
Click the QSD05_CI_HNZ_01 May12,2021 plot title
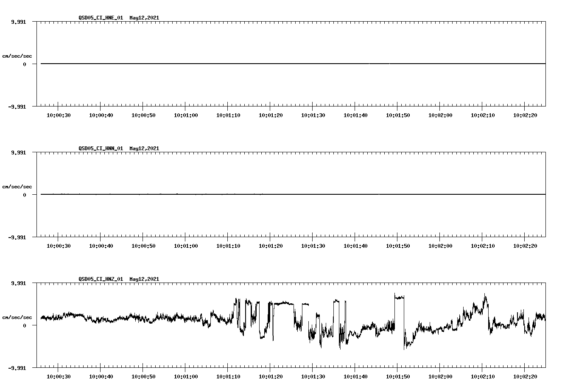pos(119,279)
